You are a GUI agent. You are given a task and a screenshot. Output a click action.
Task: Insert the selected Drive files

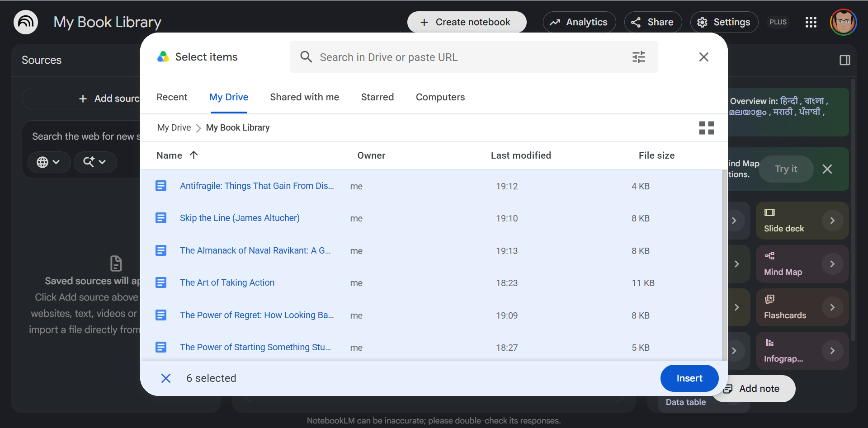point(689,378)
